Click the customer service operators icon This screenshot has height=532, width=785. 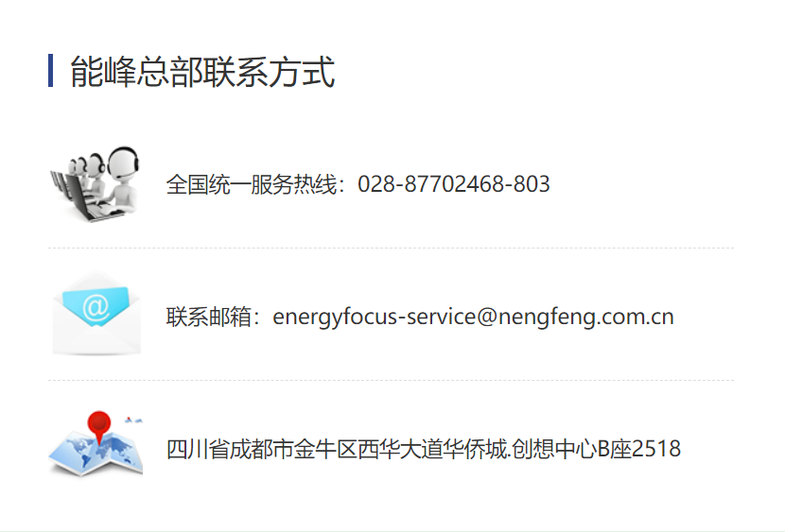96,184
